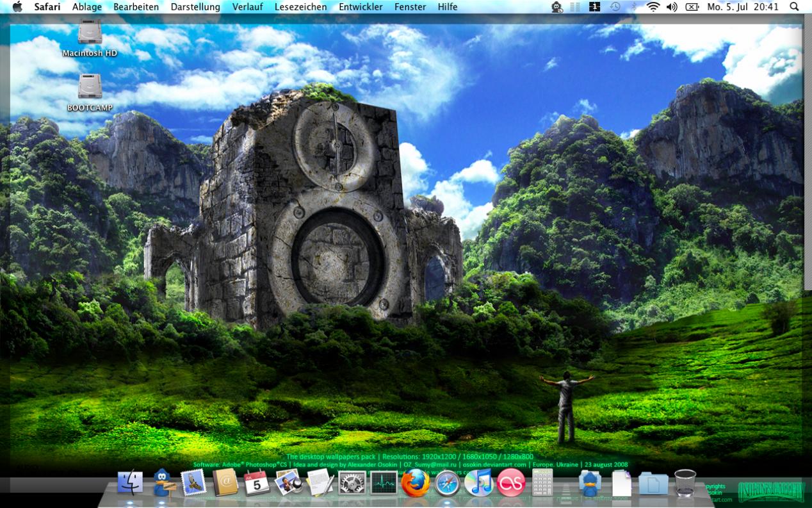Open Mail stamp icon in Dock
The height and width of the screenshot is (508, 812).
[x=193, y=482]
